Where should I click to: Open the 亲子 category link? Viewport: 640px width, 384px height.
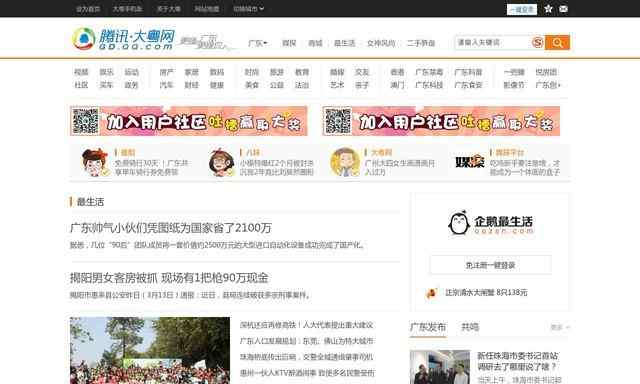(x=362, y=85)
